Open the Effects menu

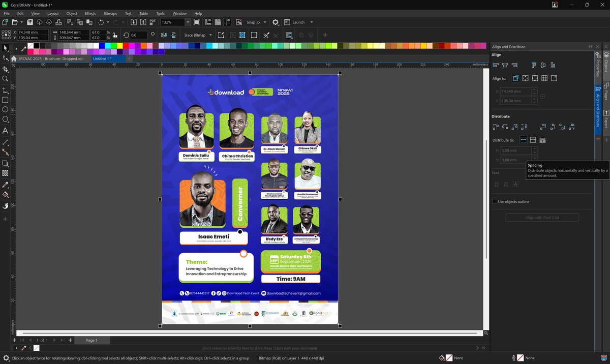pos(90,13)
